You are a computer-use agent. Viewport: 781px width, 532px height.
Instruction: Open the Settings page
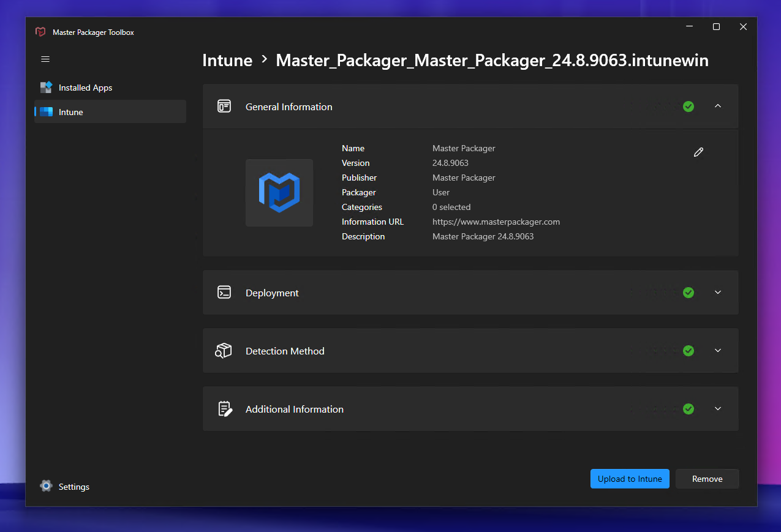pos(110,486)
